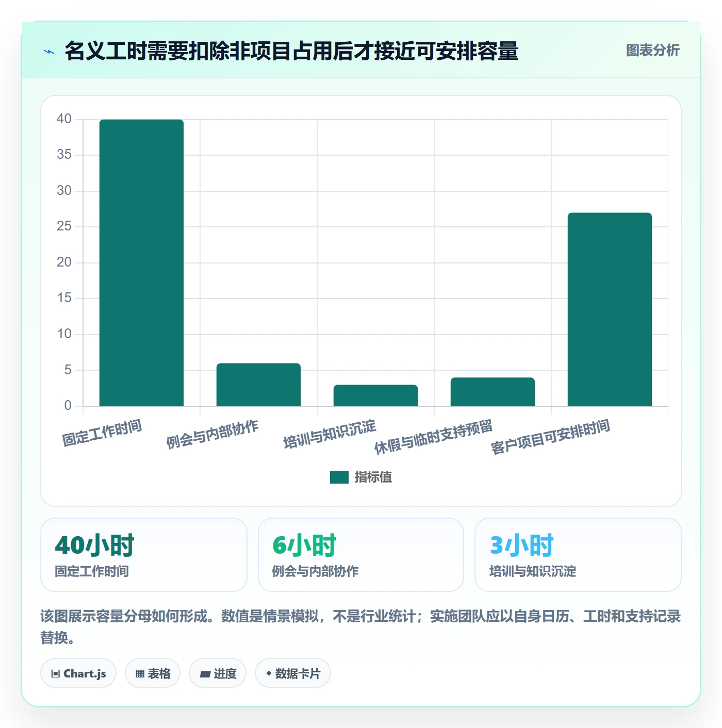
Task: Click the 休假与临时支持预留 x-axis label
Action: pos(434,437)
